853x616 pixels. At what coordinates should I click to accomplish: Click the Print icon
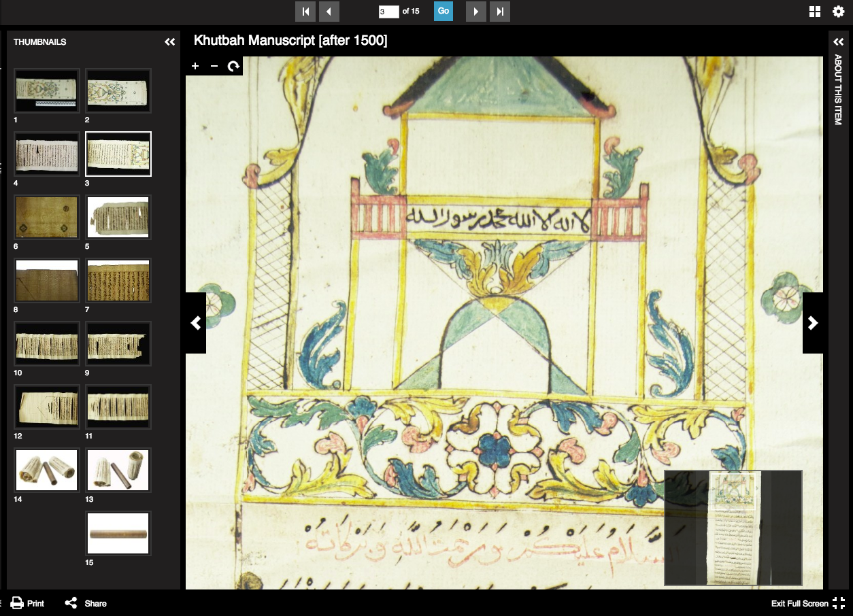pos(17,603)
